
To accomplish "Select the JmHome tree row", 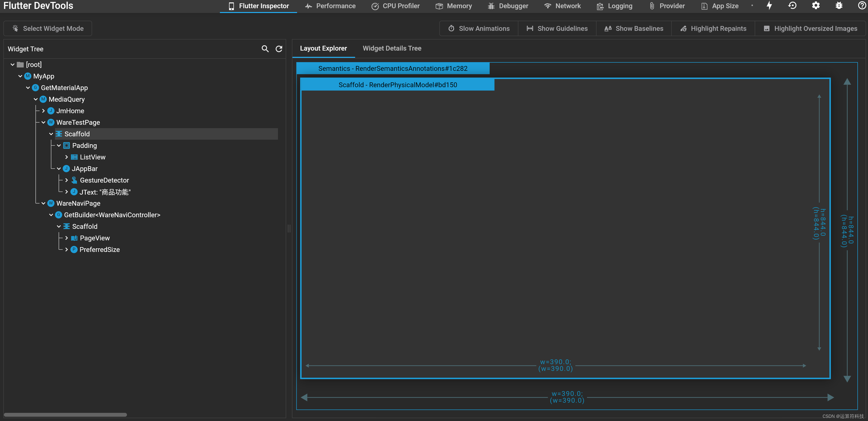I will (x=70, y=111).
